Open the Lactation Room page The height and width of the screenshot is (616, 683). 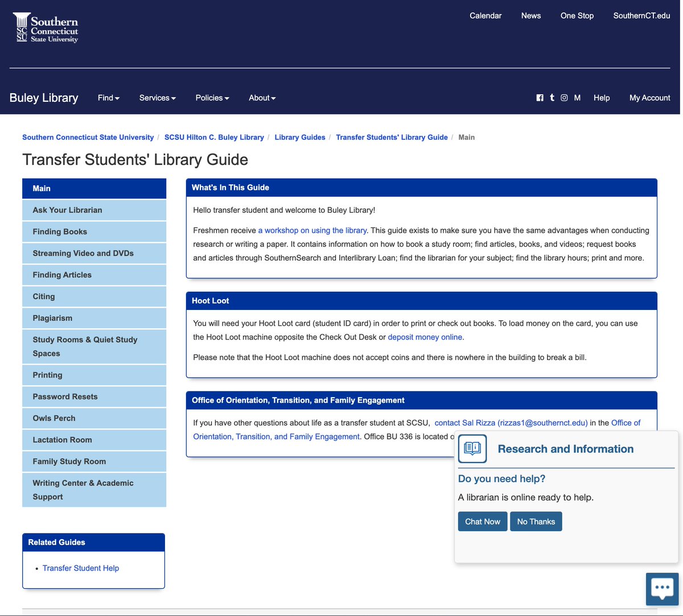point(94,440)
